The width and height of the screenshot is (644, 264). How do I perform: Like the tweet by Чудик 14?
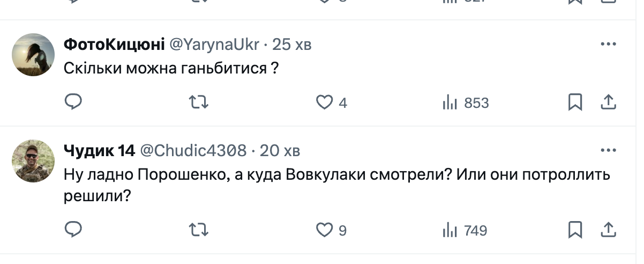click(x=325, y=230)
